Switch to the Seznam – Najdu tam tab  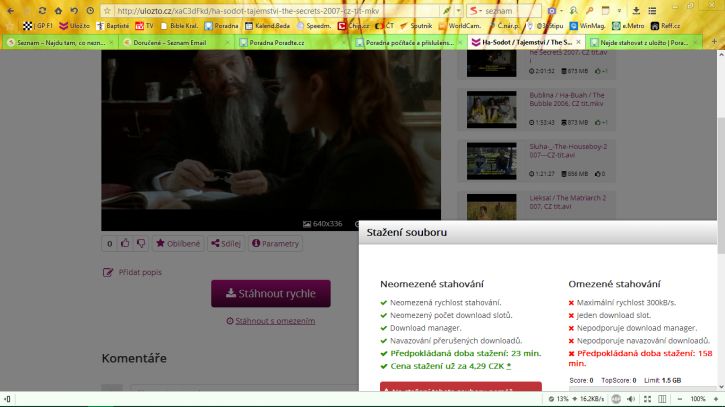(x=60, y=43)
